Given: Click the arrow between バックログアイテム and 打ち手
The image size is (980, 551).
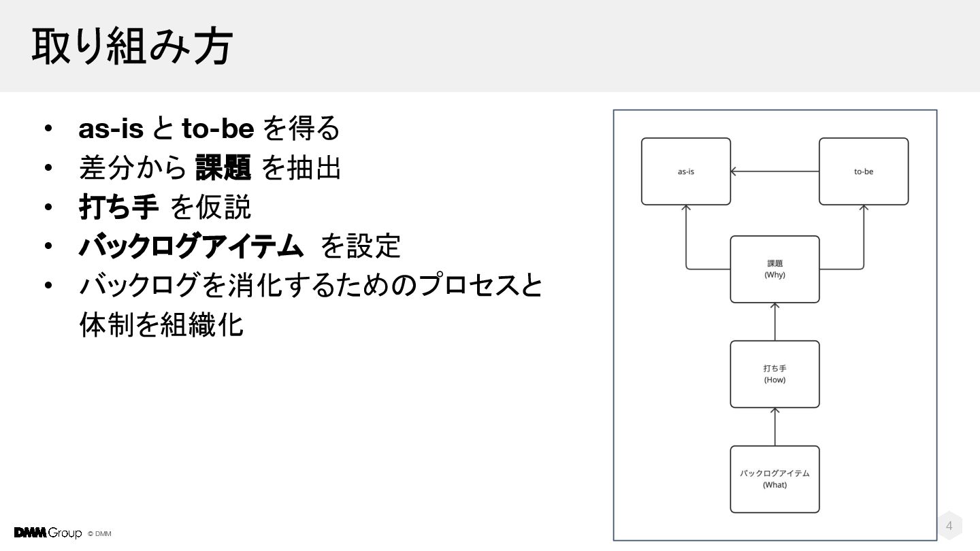Looking at the screenshot, I should point(774,427).
